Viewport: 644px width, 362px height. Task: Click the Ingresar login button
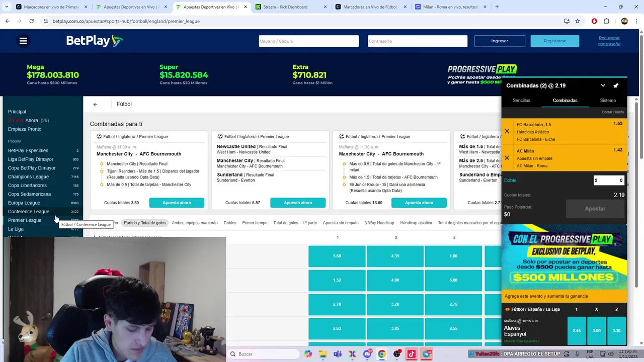[500, 41]
